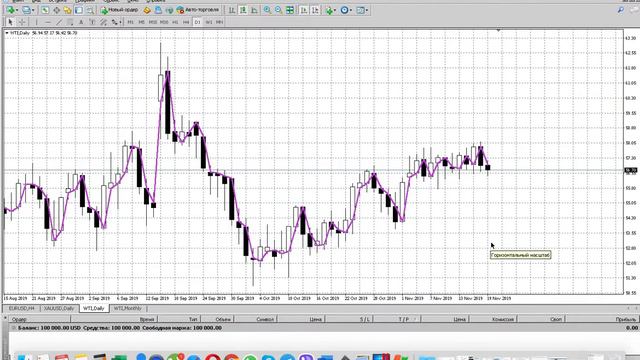The width and height of the screenshot is (640, 360).
Task: Switch timeframe to W1
Action: coord(209,22)
